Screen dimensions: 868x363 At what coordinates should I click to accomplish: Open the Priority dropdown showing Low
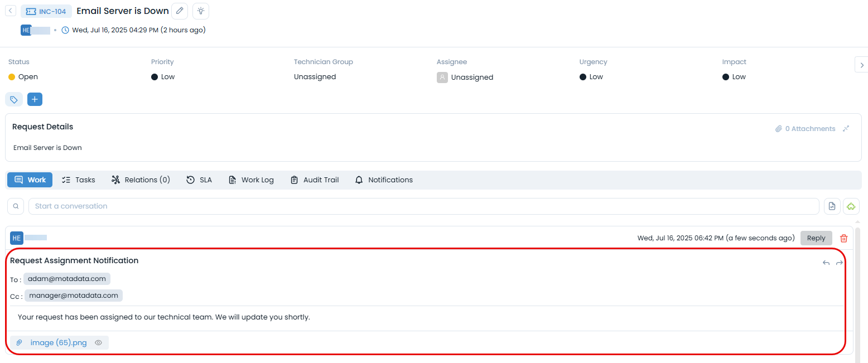click(167, 77)
